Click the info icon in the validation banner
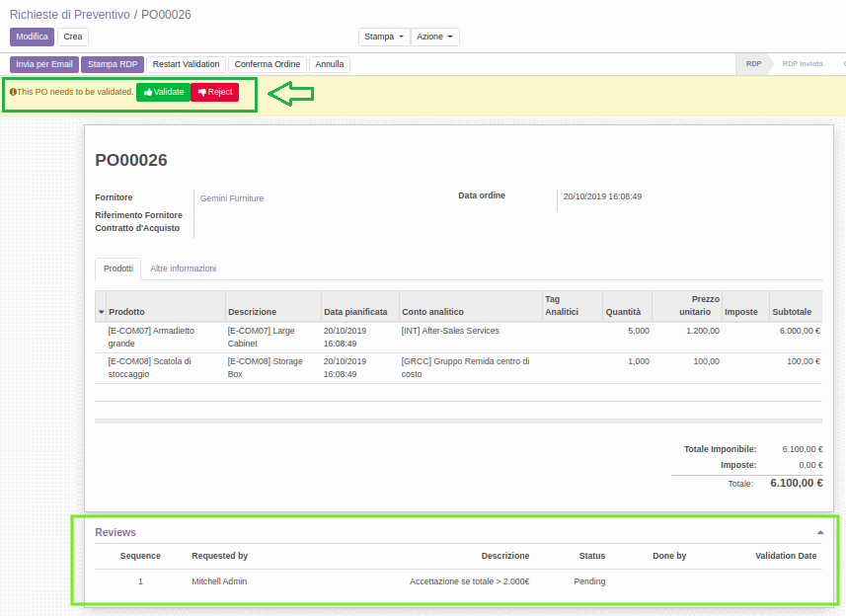Image resolution: width=846 pixels, height=616 pixels. click(x=14, y=91)
